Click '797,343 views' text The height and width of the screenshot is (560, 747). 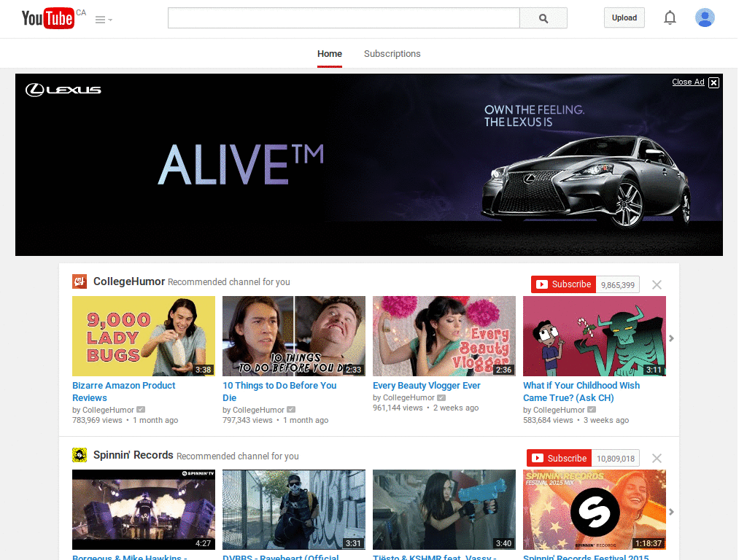tap(247, 420)
